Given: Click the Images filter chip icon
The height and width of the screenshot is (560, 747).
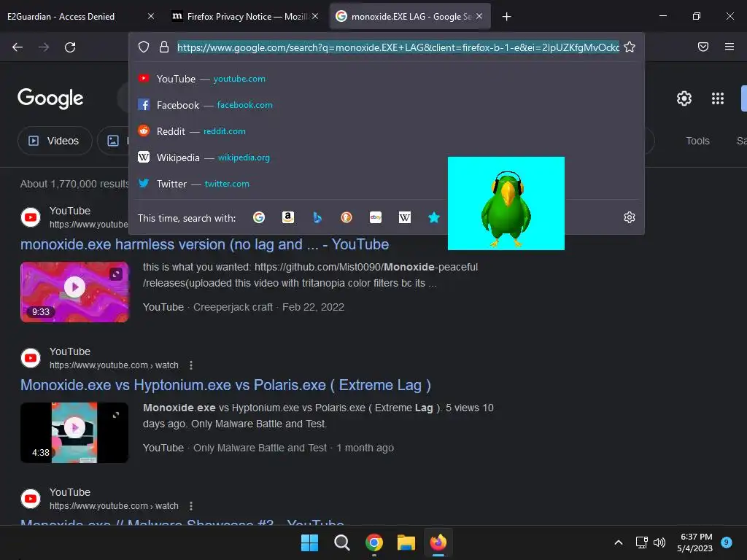Looking at the screenshot, I should coord(113,141).
